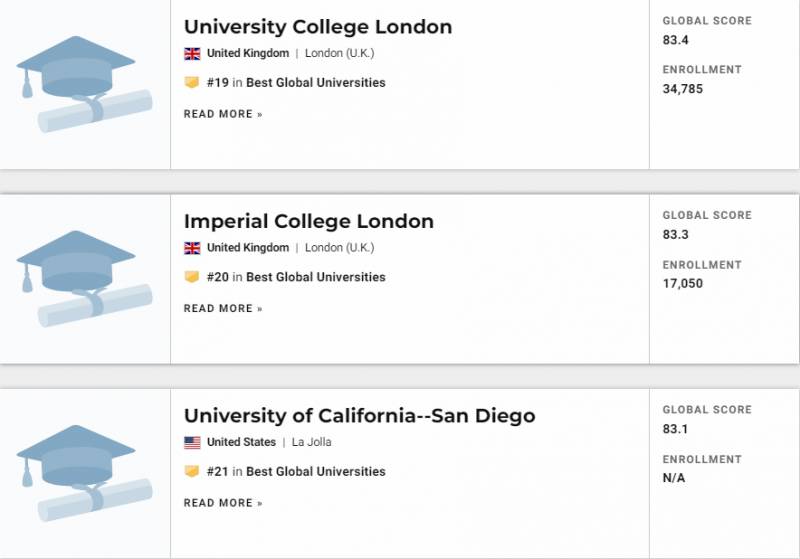
Task: Click READ MORE under UC San Diego
Action: tap(223, 503)
